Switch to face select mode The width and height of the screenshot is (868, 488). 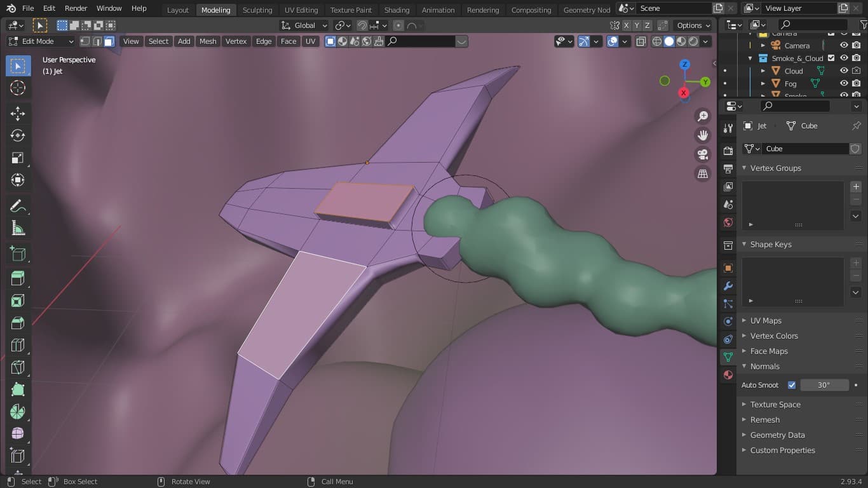pyautogui.click(x=109, y=41)
